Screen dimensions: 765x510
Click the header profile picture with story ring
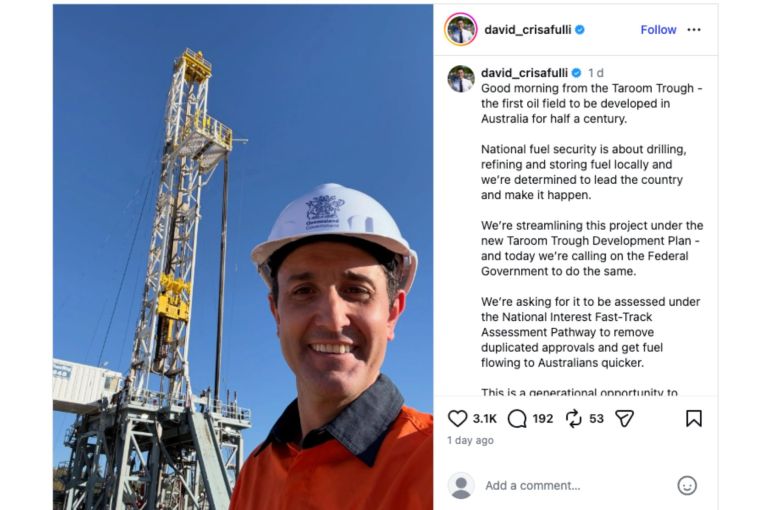click(461, 29)
